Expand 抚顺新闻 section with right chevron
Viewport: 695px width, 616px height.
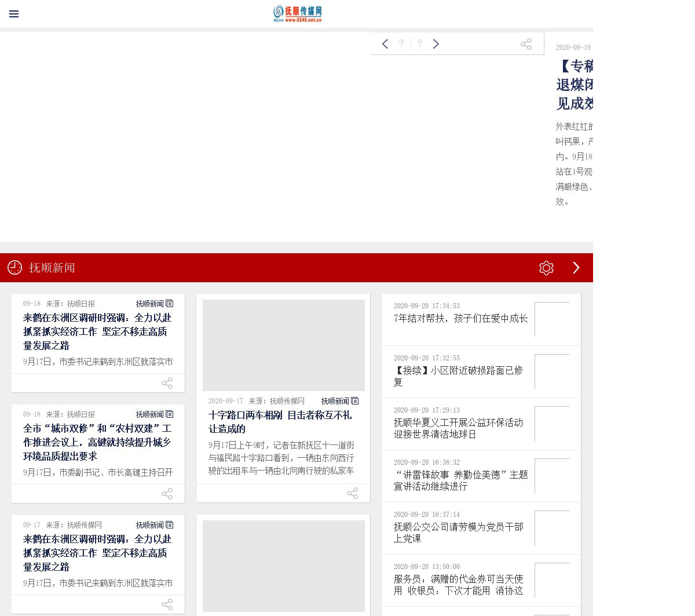576,268
